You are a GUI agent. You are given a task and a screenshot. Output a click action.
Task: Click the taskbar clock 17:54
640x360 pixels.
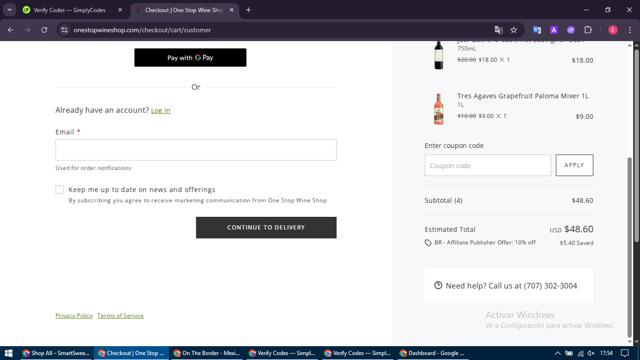(x=607, y=353)
